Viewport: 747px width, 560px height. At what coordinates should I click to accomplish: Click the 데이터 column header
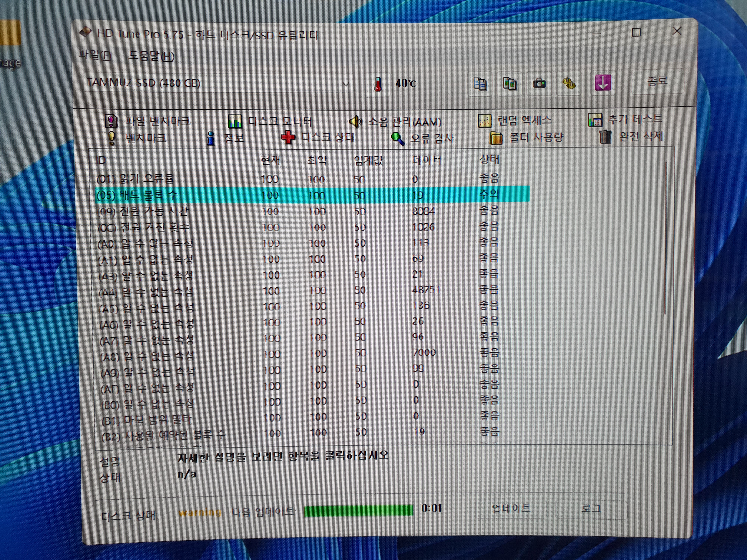(x=427, y=160)
